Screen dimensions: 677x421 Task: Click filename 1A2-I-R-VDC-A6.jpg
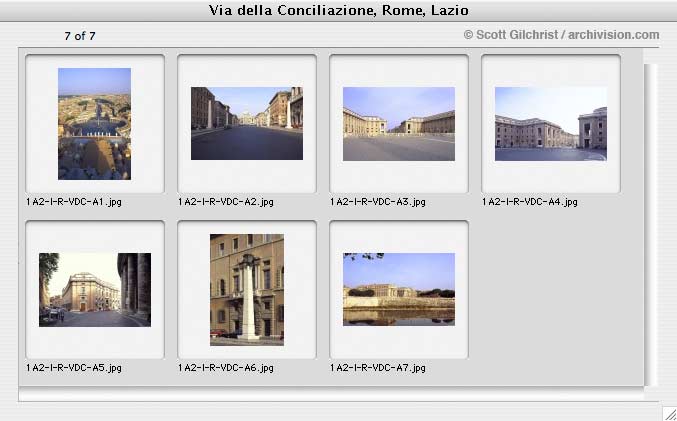point(226,368)
